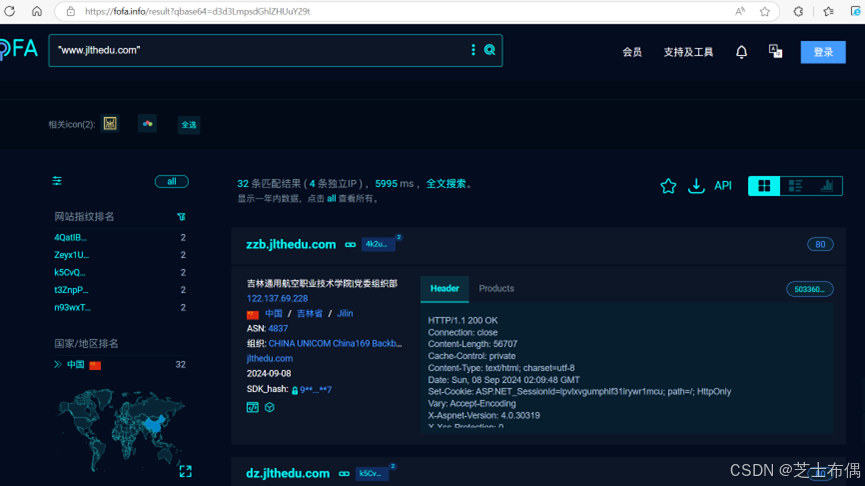Click 全选 select all button
Viewport: 865px width, 486px height.
(189, 125)
